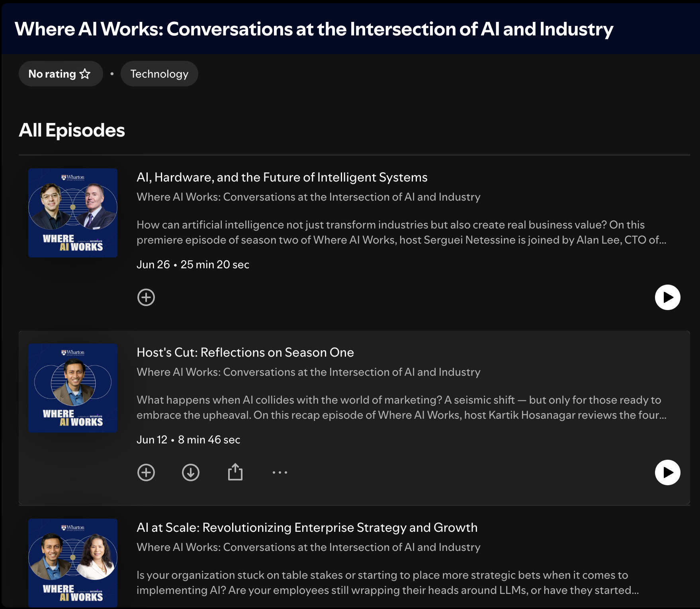Click the "How can artificial intelligence" description
Screen dimensions: 700x609
point(401,232)
